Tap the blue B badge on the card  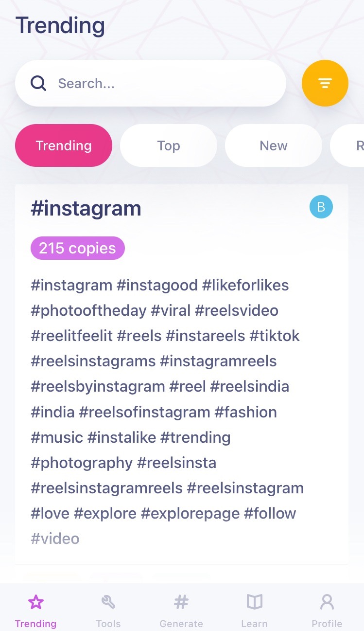click(x=321, y=207)
